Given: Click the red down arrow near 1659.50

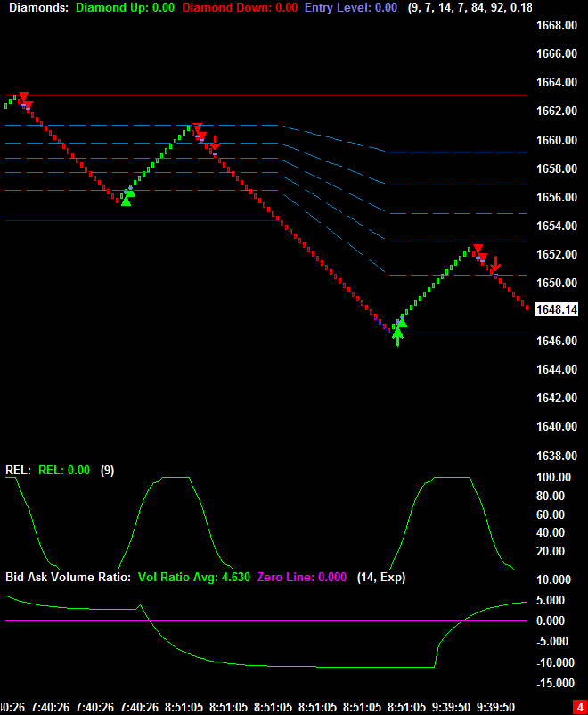Looking at the screenshot, I should tap(215, 144).
